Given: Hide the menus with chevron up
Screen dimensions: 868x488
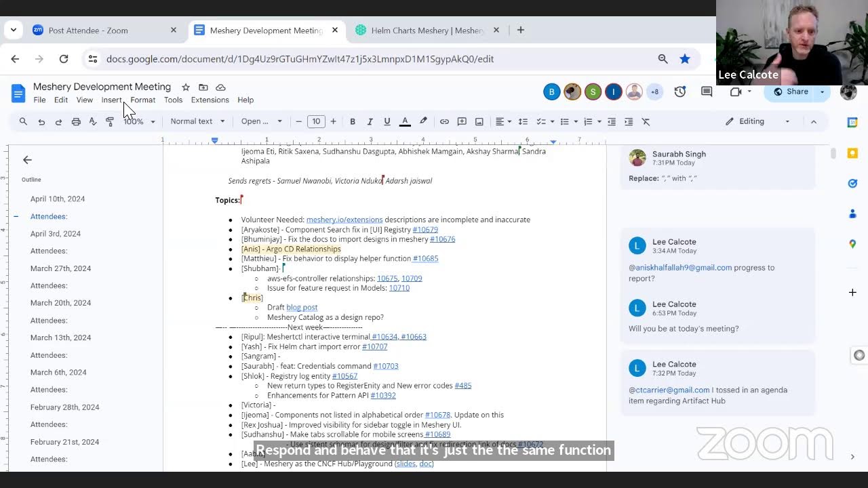Looking at the screenshot, I should (814, 121).
